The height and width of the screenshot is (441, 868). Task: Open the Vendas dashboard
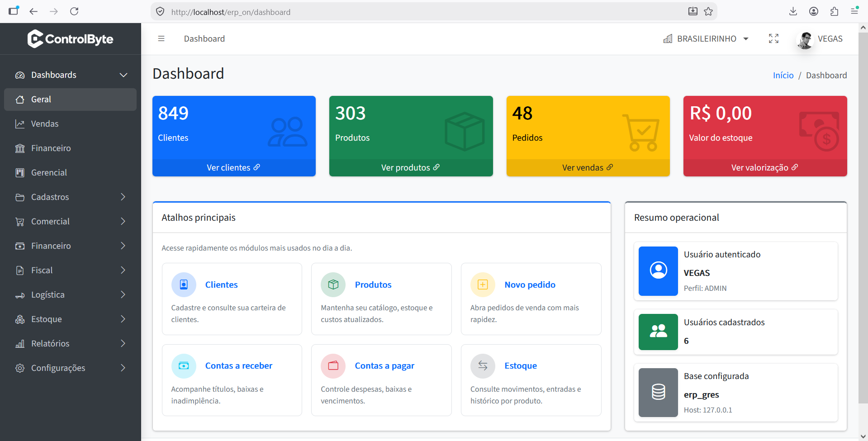coord(70,124)
